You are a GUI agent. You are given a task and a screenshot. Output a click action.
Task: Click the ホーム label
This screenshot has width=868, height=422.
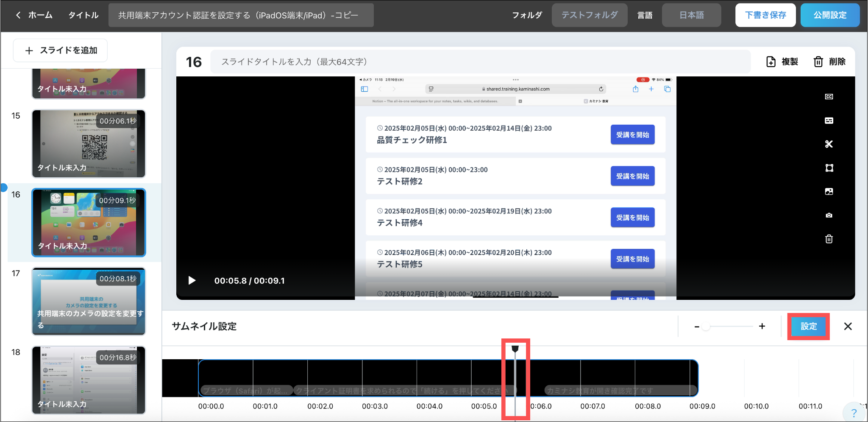click(x=40, y=15)
